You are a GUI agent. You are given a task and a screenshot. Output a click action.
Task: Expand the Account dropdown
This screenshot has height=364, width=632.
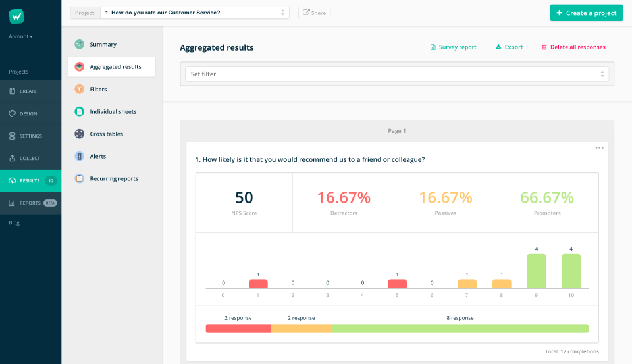pyautogui.click(x=20, y=36)
